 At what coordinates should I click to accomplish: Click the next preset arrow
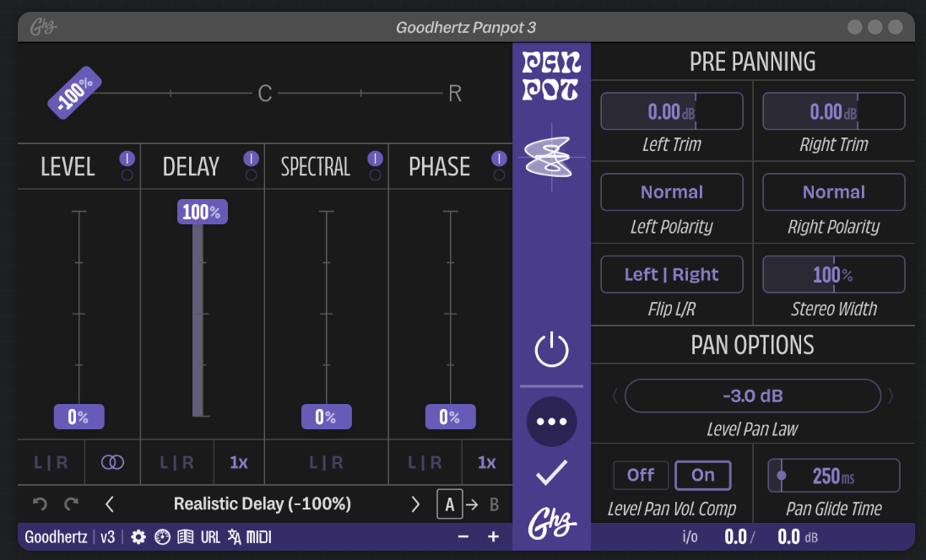(x=415, y=503)
